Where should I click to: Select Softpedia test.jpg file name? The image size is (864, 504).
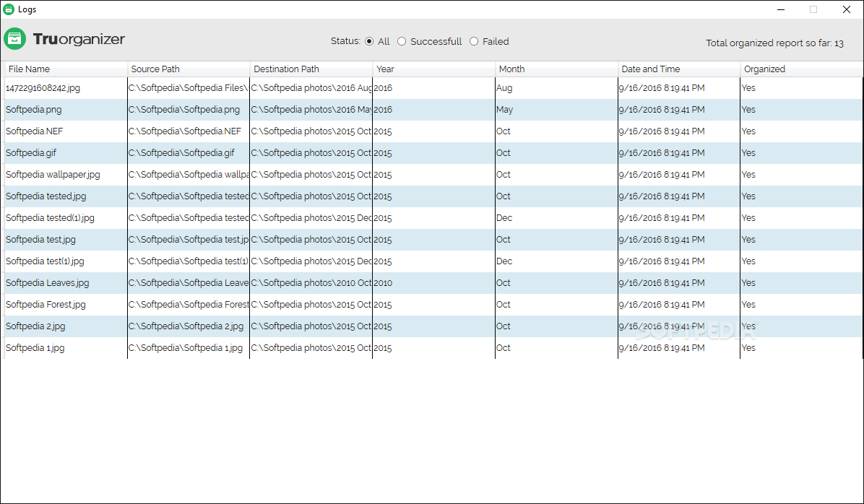(x=40, y=240)
